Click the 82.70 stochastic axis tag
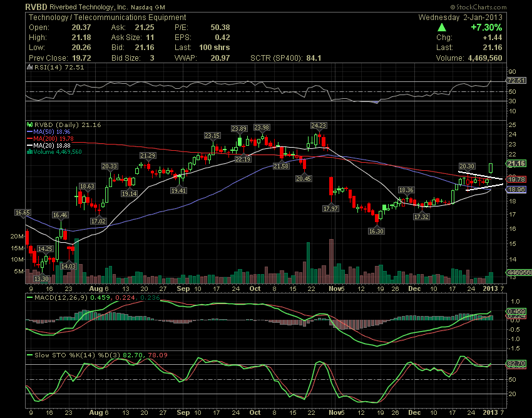The image size is (532, 418). tap(516, 364)
